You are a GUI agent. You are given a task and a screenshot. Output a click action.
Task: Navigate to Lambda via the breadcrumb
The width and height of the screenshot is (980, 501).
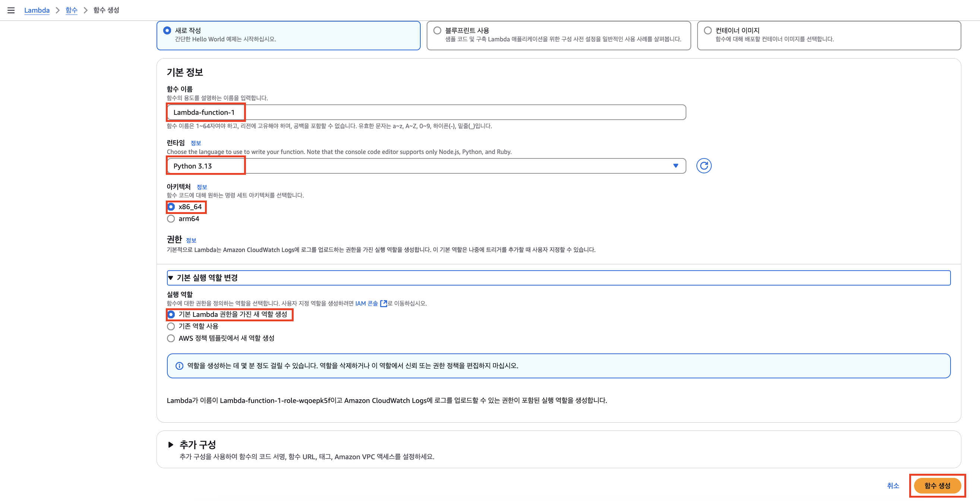point(37,10)
